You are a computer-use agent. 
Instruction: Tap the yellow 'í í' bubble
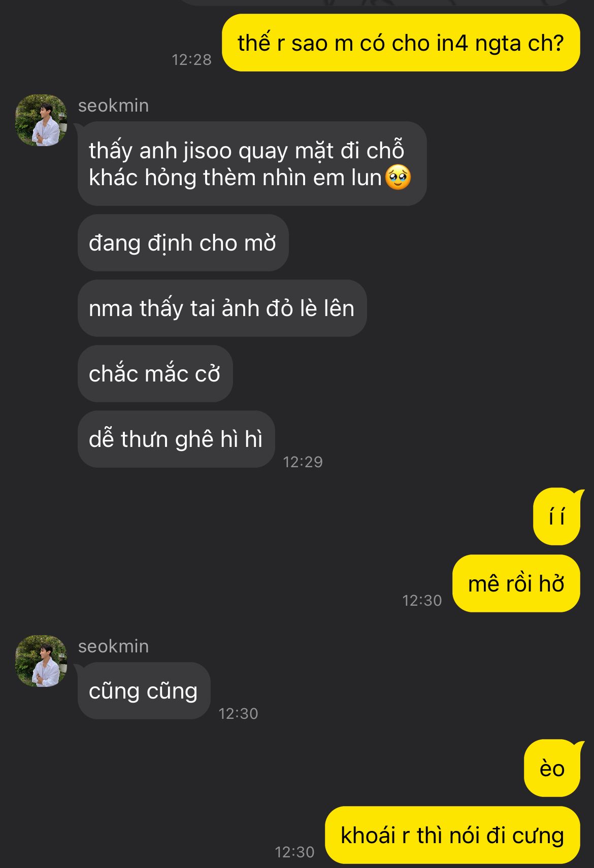[556, 517]
